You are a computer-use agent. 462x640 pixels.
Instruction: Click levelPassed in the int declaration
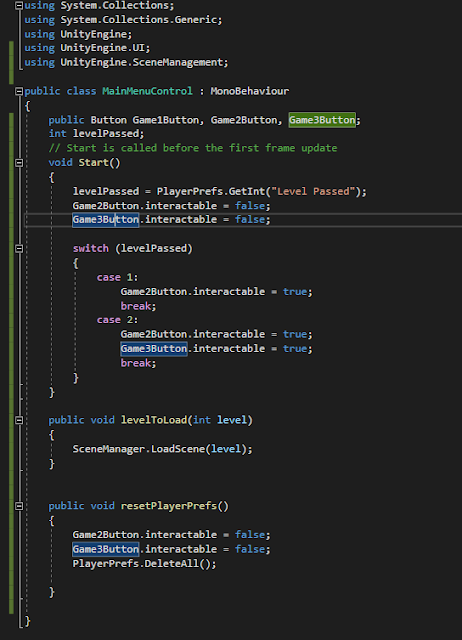point(106,134)
